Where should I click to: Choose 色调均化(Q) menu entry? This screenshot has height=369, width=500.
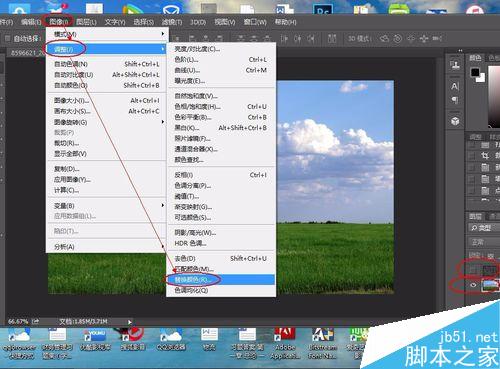[221, 290]
